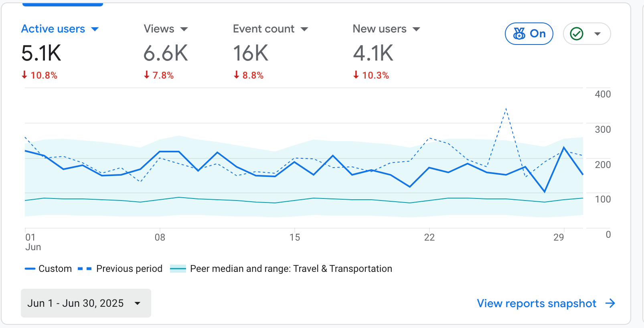Select the Active users metric tab
Screen dimensions: 644x328
(x=53, y=29)
